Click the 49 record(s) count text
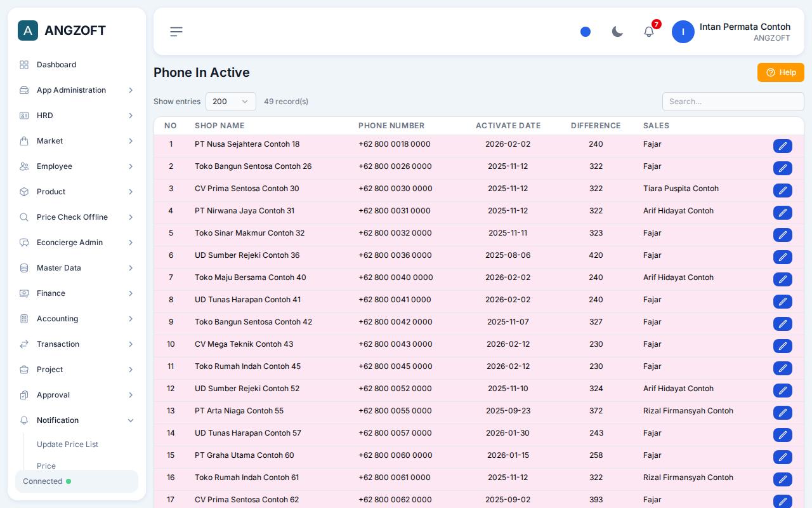Viewport: 812px width, 508px height. point(286,102)
